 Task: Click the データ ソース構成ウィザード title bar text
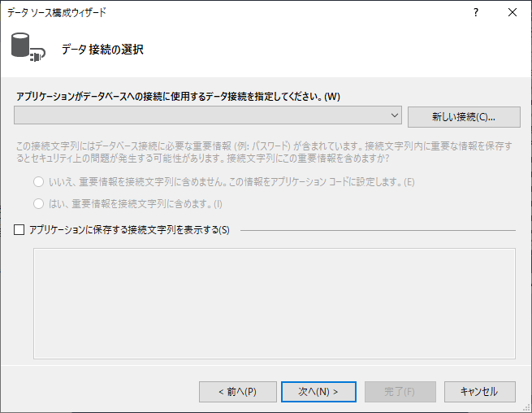pyautogui.click(x=57, y=12)
